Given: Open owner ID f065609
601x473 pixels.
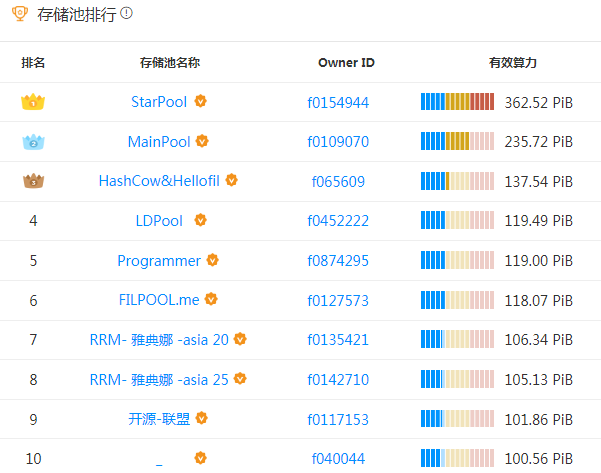Looking at the screenshot, I should (x=338, y=181).
